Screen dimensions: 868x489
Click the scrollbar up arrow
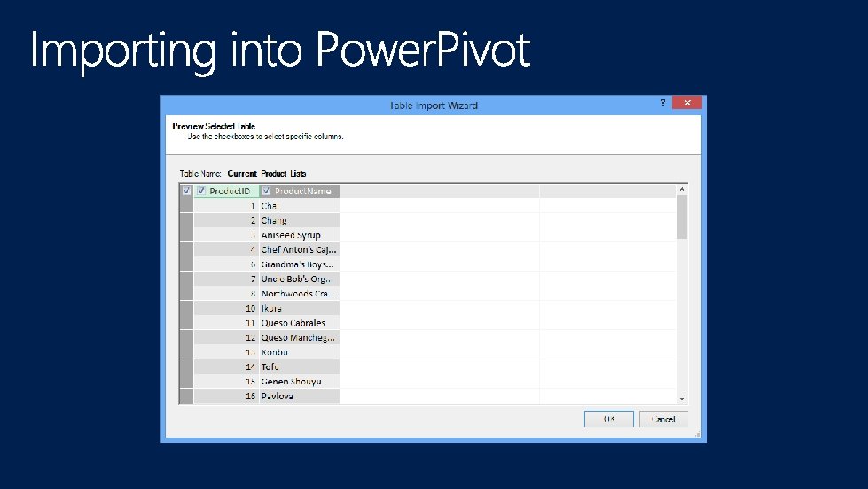pyautogui.click(x=682, y=189)
